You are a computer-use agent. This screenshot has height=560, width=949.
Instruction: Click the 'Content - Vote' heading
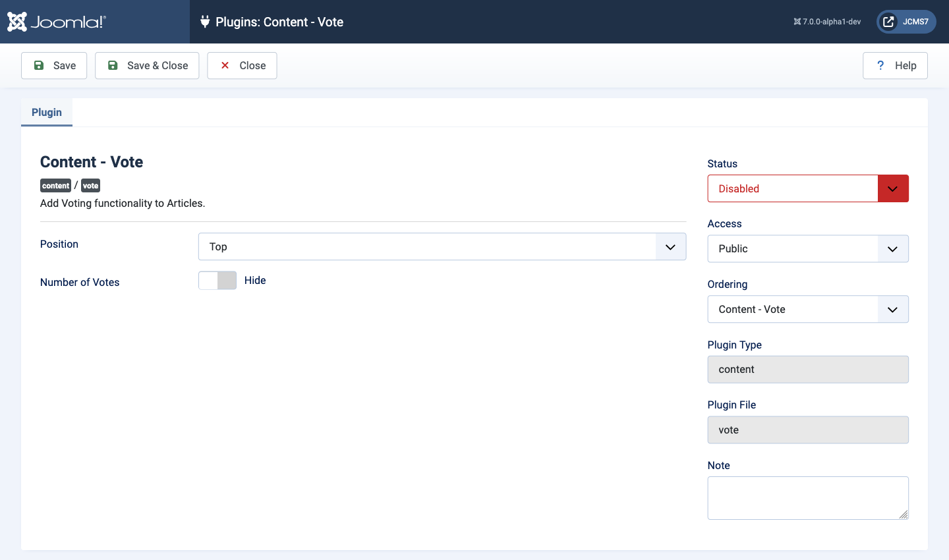click(x=92, y=162)
